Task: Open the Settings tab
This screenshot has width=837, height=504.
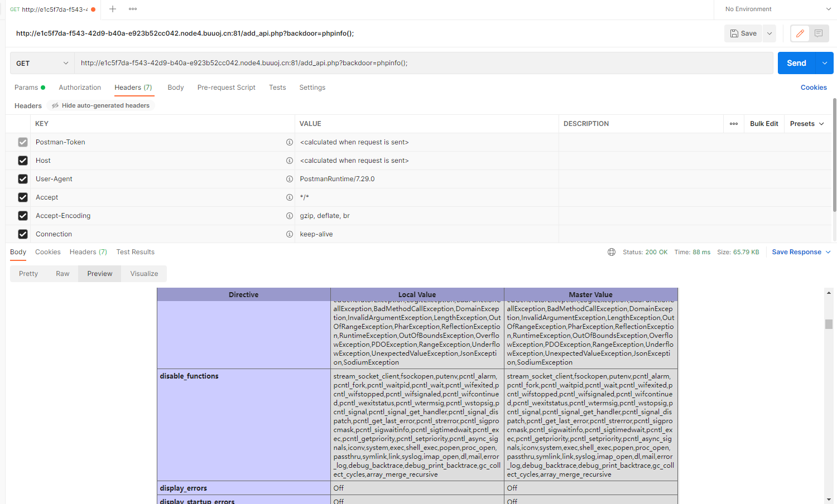Action: (312, 88)
